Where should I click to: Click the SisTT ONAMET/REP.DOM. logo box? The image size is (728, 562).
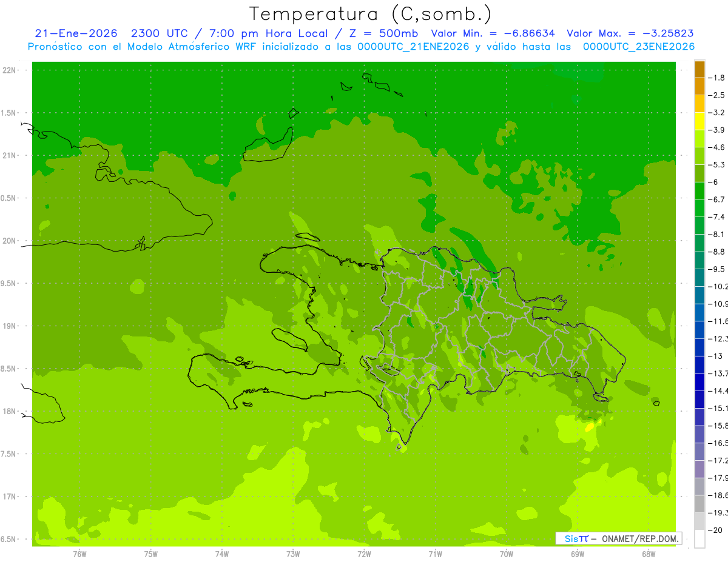pos(618,538)
